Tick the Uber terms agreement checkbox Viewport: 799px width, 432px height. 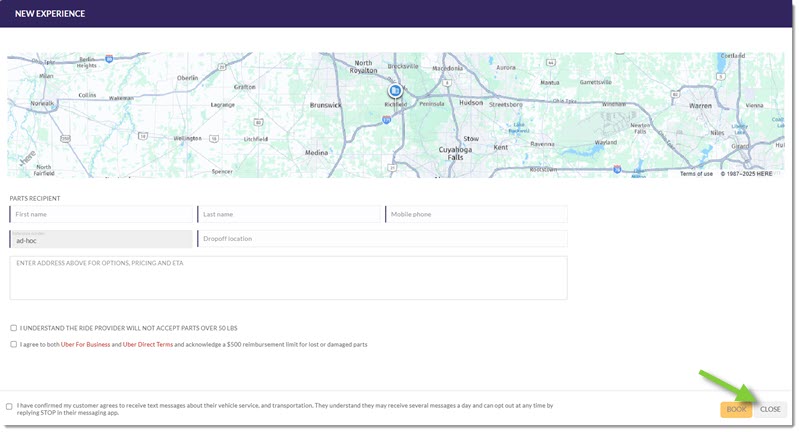[14, 344]
